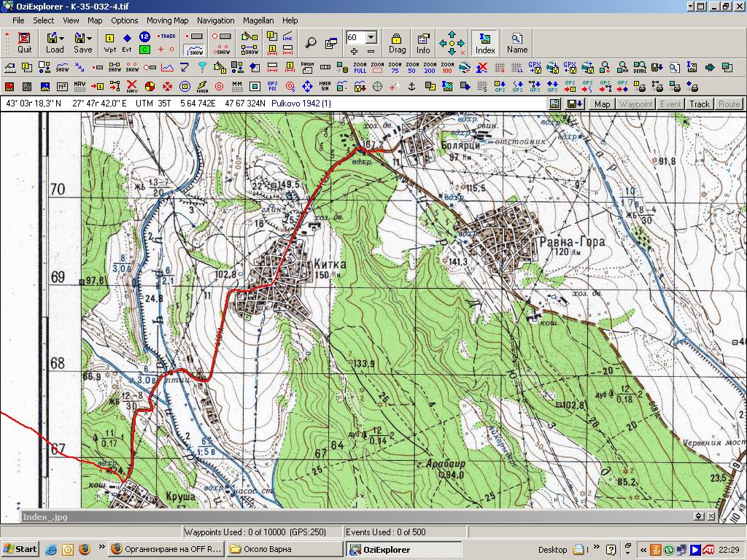Image resolution: width=747 pixels, height=560 pixels.
Task: Click the Quit toolbar icon
Action: tap(25, 42)
